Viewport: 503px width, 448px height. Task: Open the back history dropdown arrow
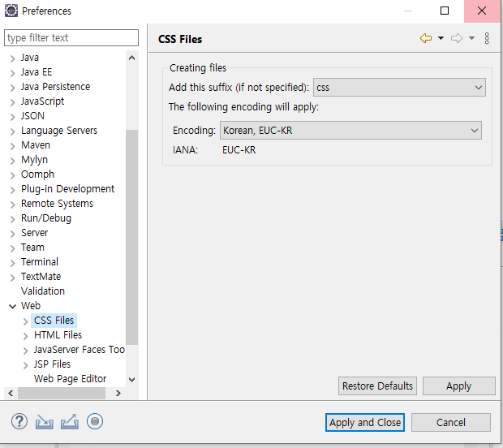tap(441, 38)
